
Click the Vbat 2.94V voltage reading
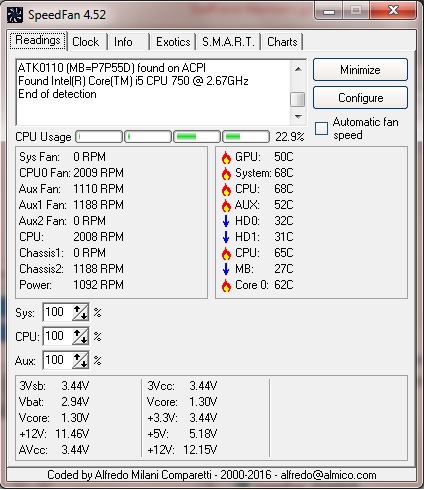coord(54,402)
